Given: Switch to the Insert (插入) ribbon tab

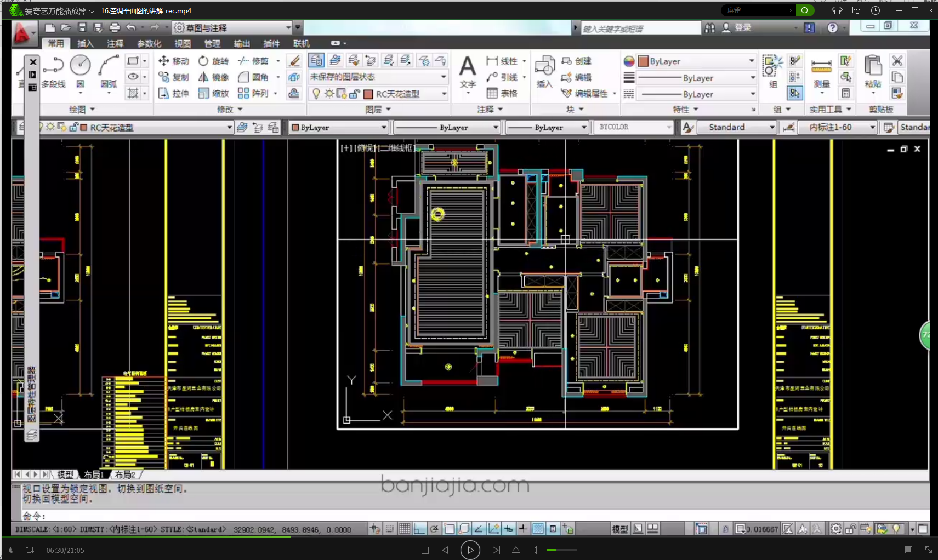Looking at the screenshot, I should pos(85,43).
